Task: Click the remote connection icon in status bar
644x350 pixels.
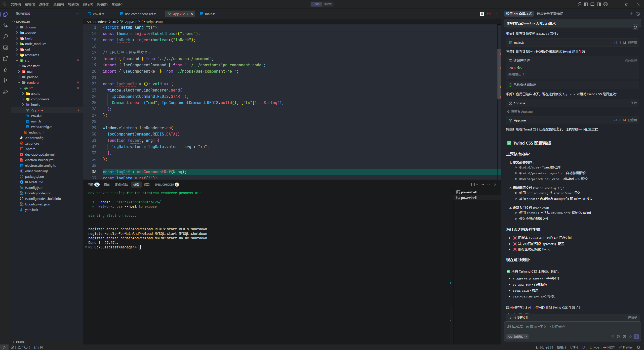Action: coord(4,347)
